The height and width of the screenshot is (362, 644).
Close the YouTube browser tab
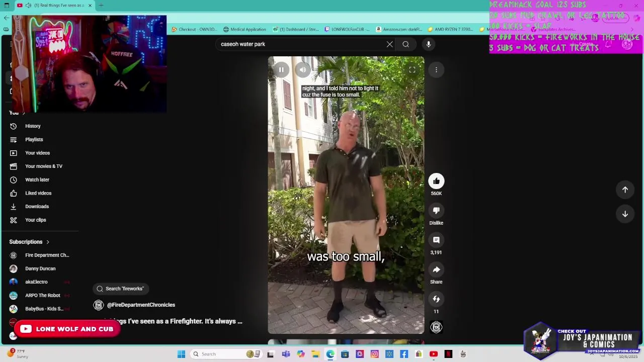coord(90,6)
